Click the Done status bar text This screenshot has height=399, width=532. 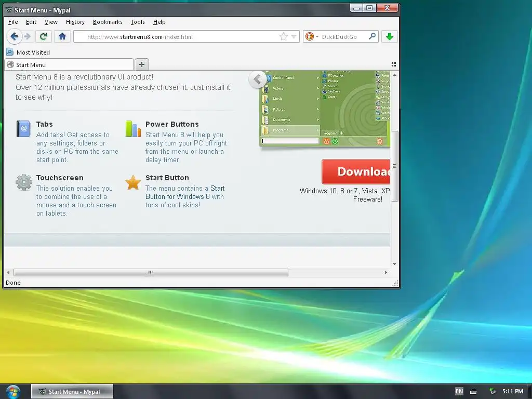(13, 283)
